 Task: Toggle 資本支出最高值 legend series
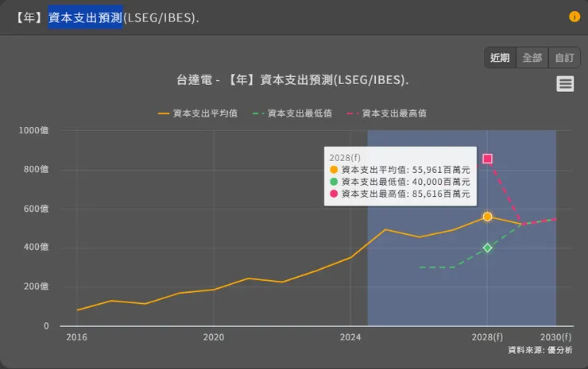(387, 113)
